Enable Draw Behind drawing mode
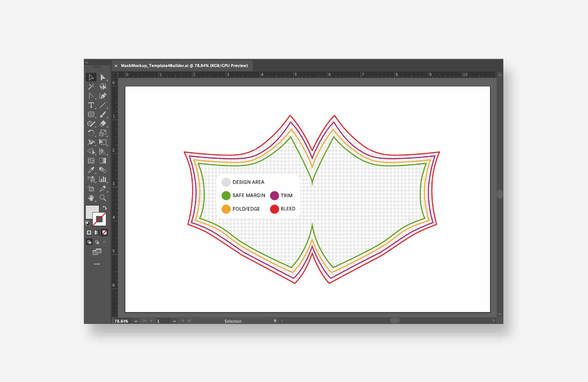 point(97,242)
